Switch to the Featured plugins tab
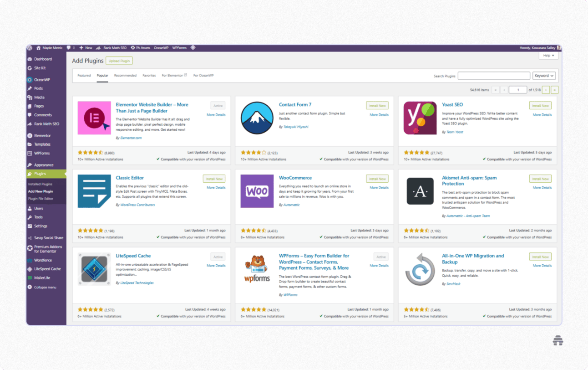Viewport: 588px width, 370px height. point(84,75)
